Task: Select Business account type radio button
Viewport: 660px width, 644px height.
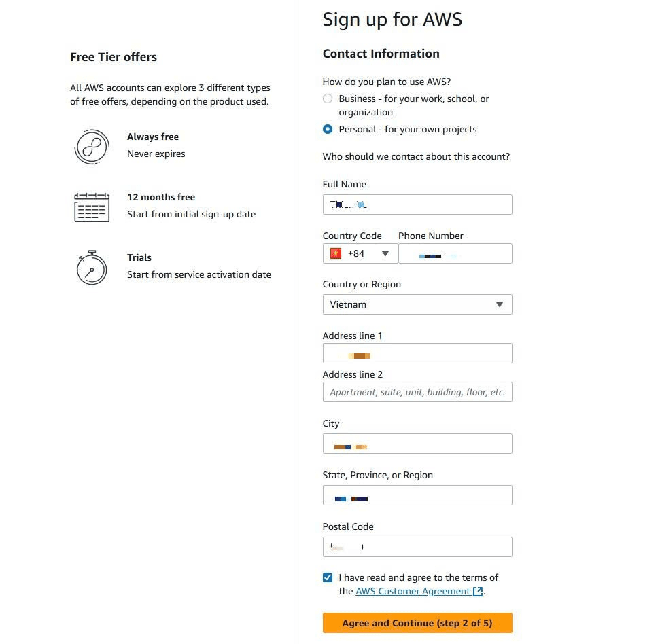Action: 328,99
